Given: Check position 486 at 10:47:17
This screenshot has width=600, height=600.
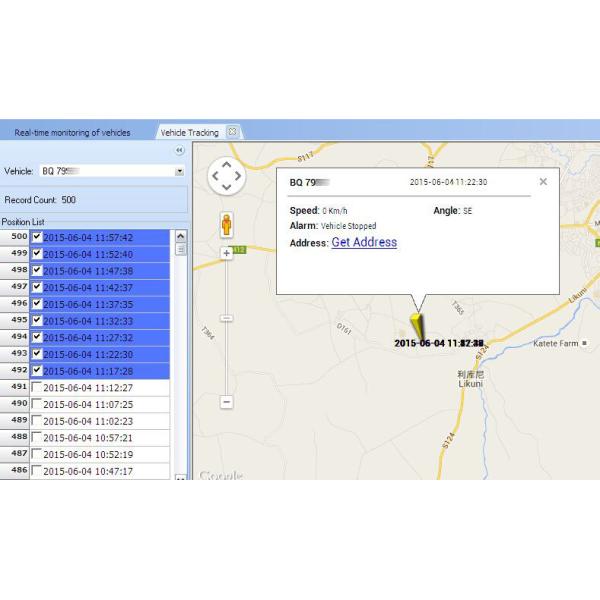Looking at the screenshot, I should click(x=37, y=470).
